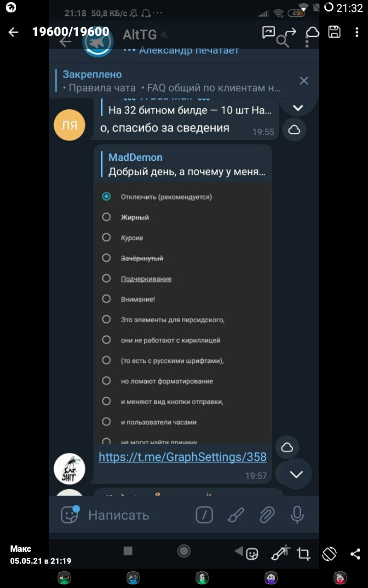Open the brush drawing tool at bottom
Image resolution: width=368 pixels, height=588 pixels.
click(280, 553)
